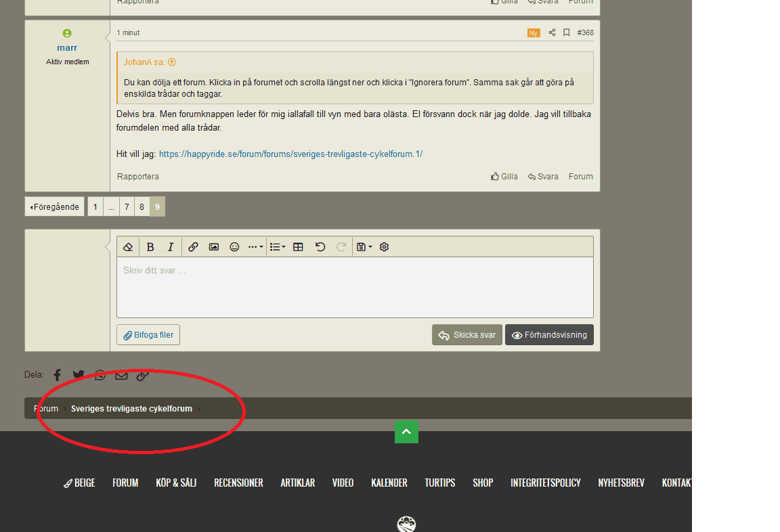Bookmark post #368

point(567,32)
